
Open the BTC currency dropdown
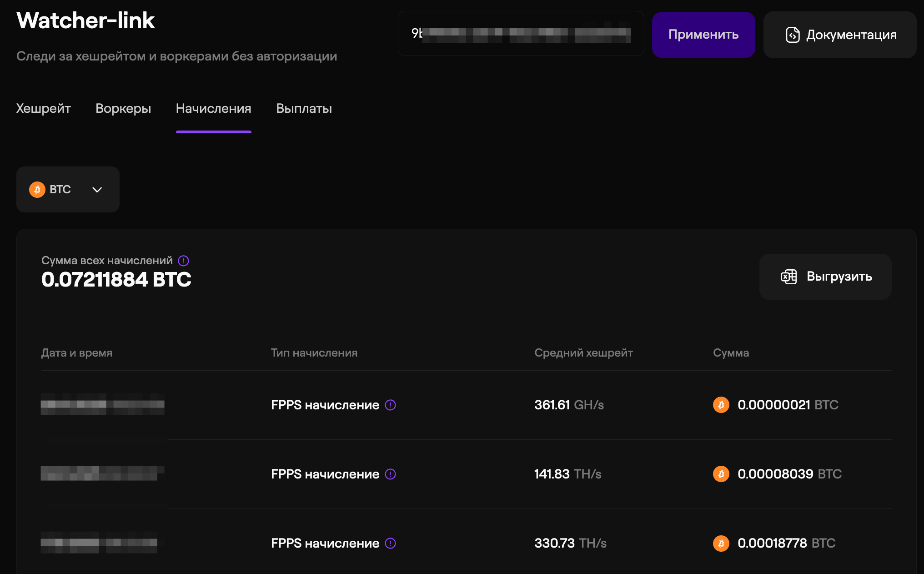pyautogui.click(x=68, y=189)
